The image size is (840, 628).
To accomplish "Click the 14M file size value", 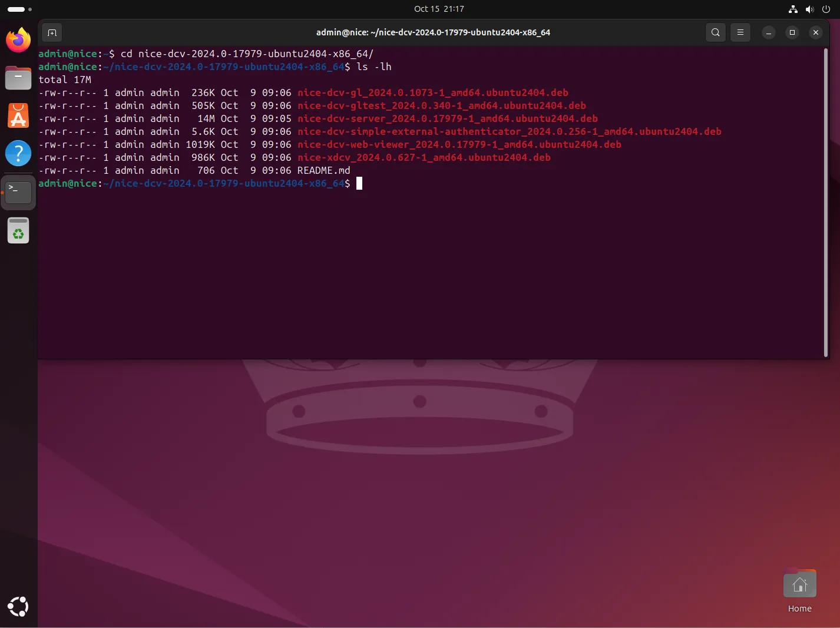I will (x=206, y=118).
